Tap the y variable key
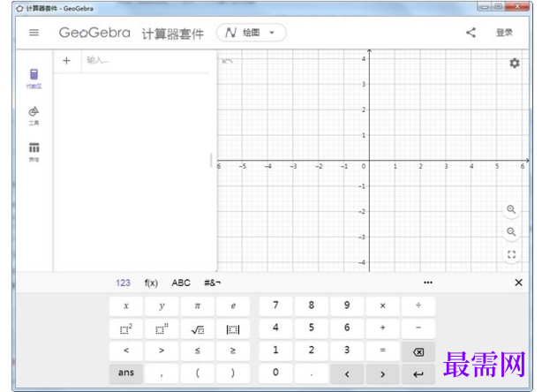Screen dimensions: 542x392 pos(162,305)
